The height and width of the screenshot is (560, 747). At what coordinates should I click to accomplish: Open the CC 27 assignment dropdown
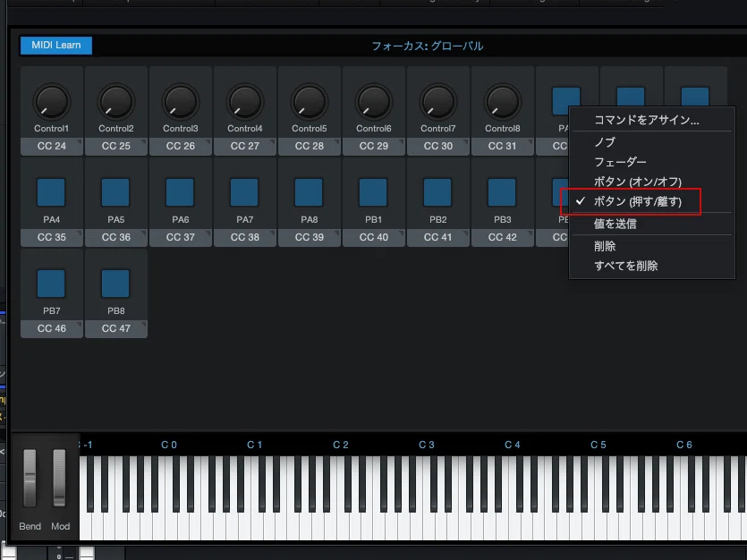(245, 146)
